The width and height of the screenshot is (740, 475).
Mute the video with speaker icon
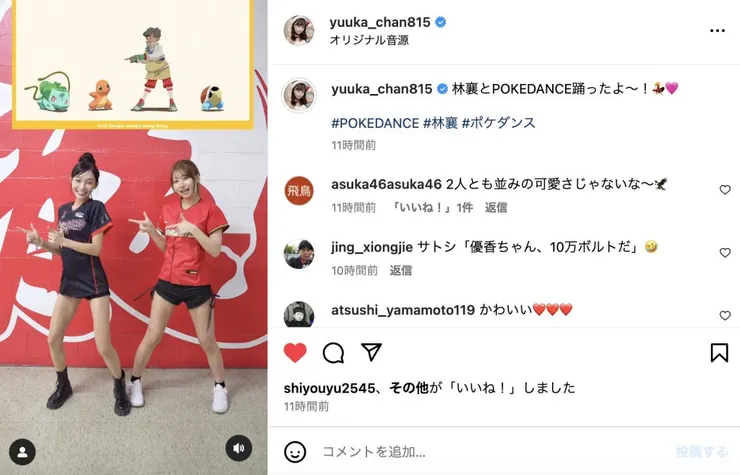click(239, 448)
